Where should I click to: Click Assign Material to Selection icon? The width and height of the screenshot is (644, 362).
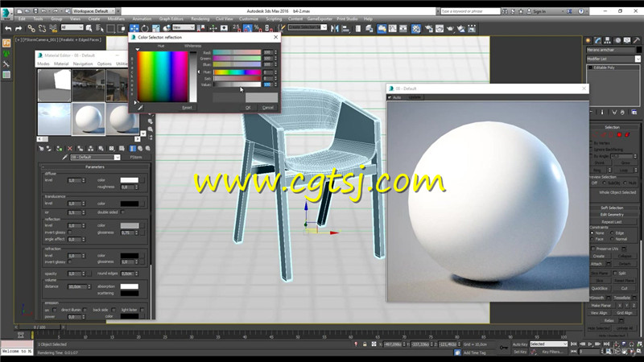[x=59, y=149]
